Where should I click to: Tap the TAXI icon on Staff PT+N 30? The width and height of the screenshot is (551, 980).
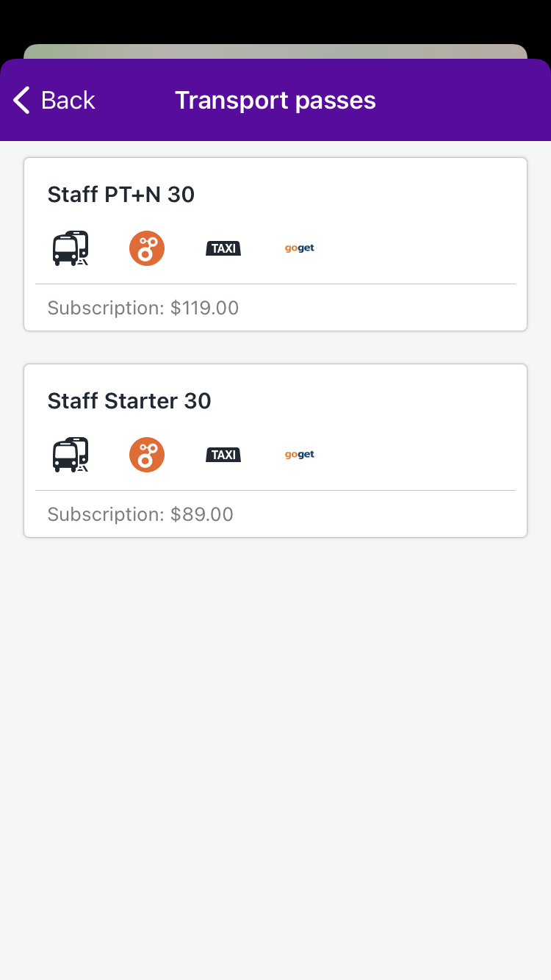(223, 248)
